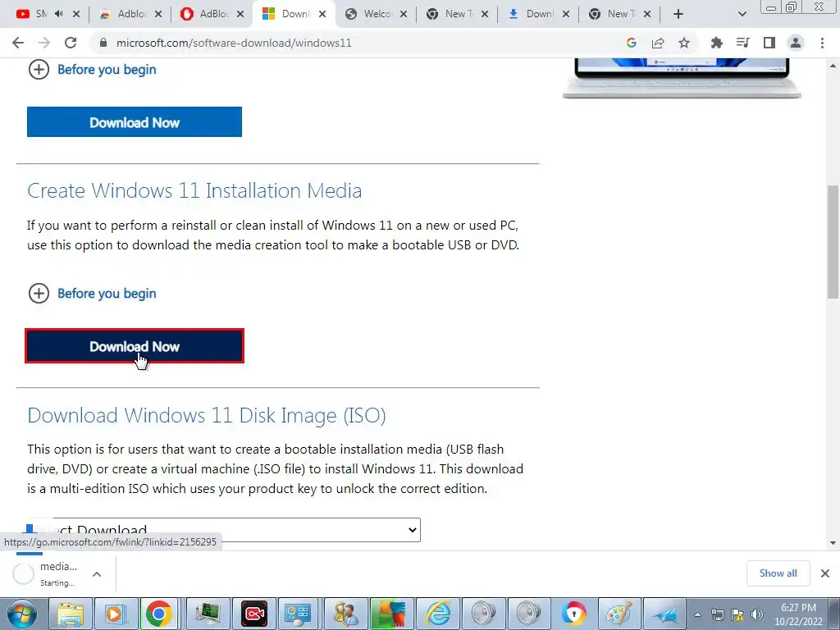
Task: Open the blue paper-plane taskbar icon
Action: (x=665, y=614)
